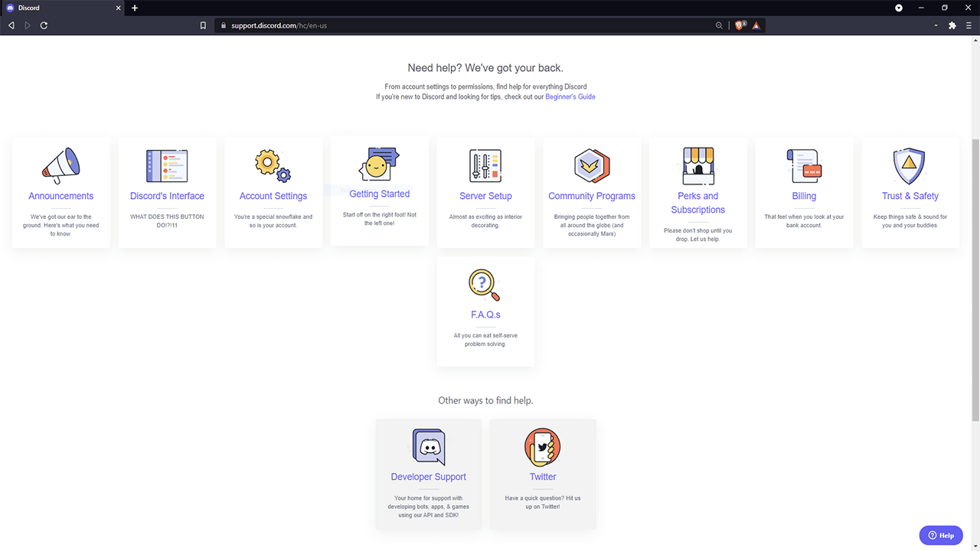Go back with the browser back arrow
The width and height of the screenshot is (980, 551).
(11, 25)
